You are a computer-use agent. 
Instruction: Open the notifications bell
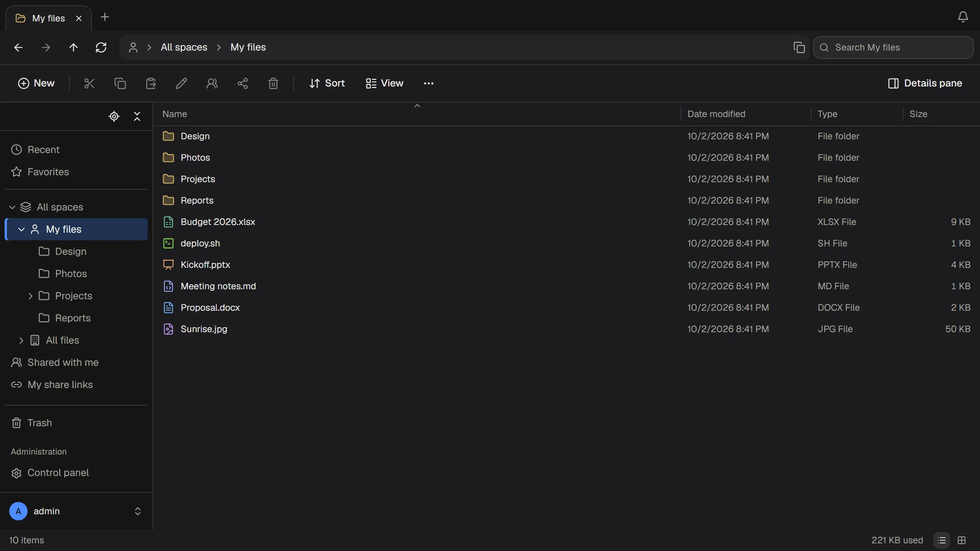point(963,17)
